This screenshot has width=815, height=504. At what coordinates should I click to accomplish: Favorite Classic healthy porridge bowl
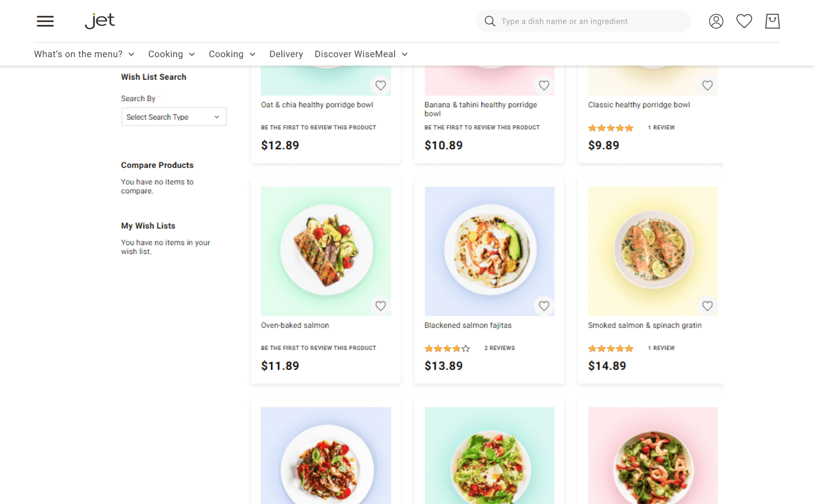(707, 85)
